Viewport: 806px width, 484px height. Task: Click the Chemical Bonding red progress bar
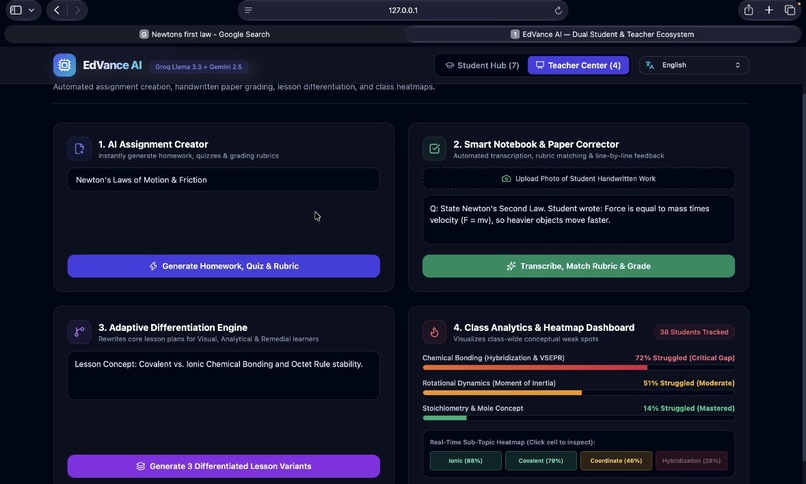[x=535, y=367]
